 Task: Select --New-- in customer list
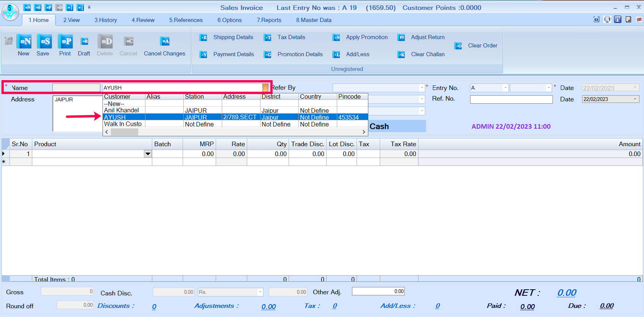pyautogui.click(x=235, y=104)
